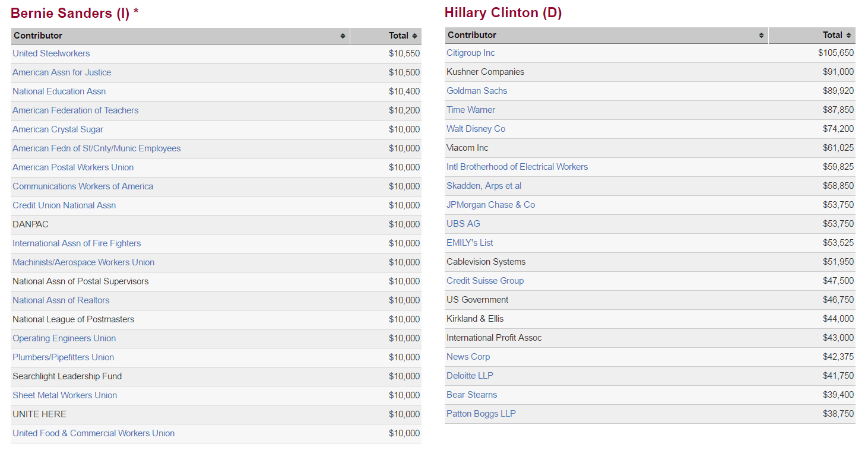
Task: Select the Cablevision Systems text
Action: 486,262
